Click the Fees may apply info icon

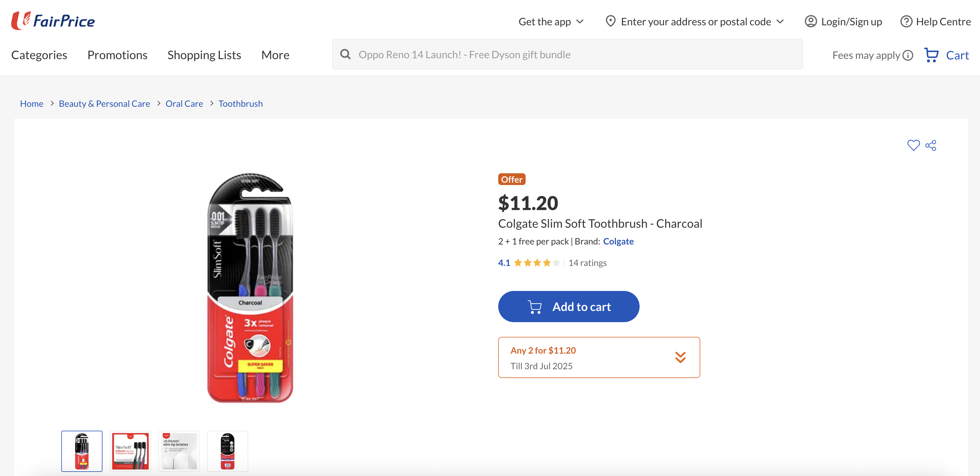pyautogui.click(x=908, y=56)
